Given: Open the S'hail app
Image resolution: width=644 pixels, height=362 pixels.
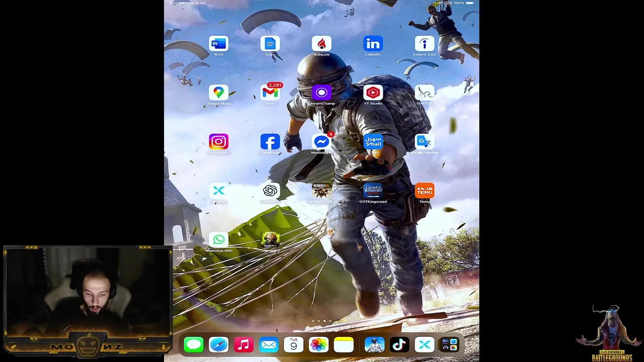Looking at the screenshot, I should click(373, 142).
